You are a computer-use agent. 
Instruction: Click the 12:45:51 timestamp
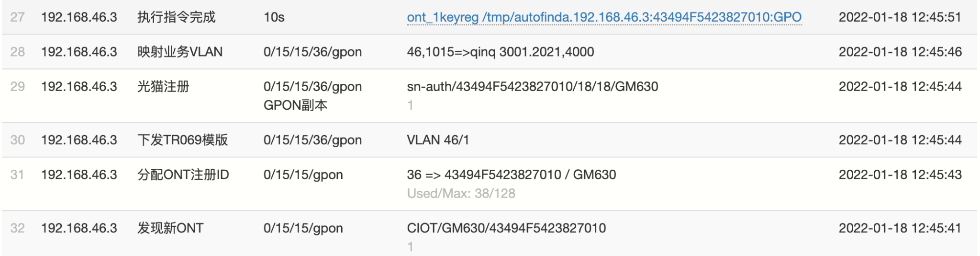(900, 17)
